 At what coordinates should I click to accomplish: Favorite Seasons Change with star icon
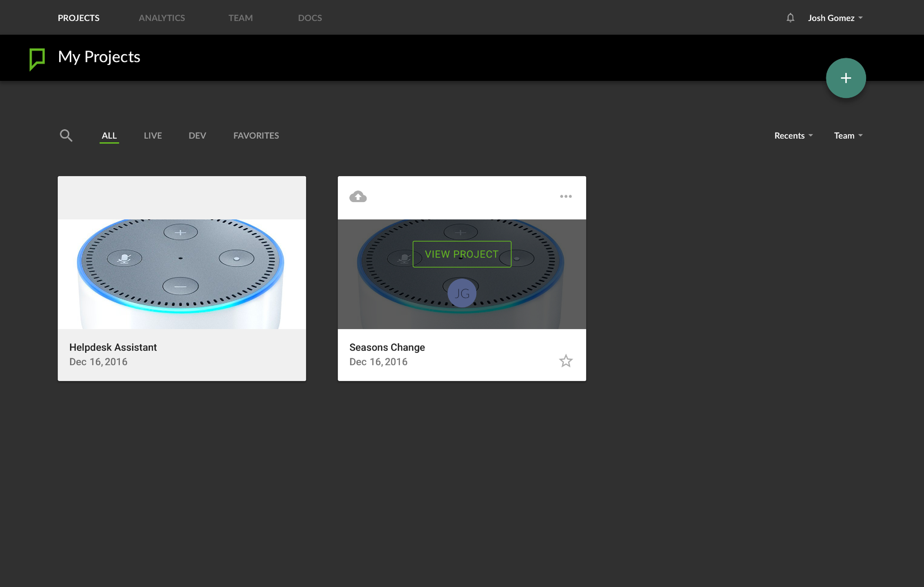click(x=565, y=361)
